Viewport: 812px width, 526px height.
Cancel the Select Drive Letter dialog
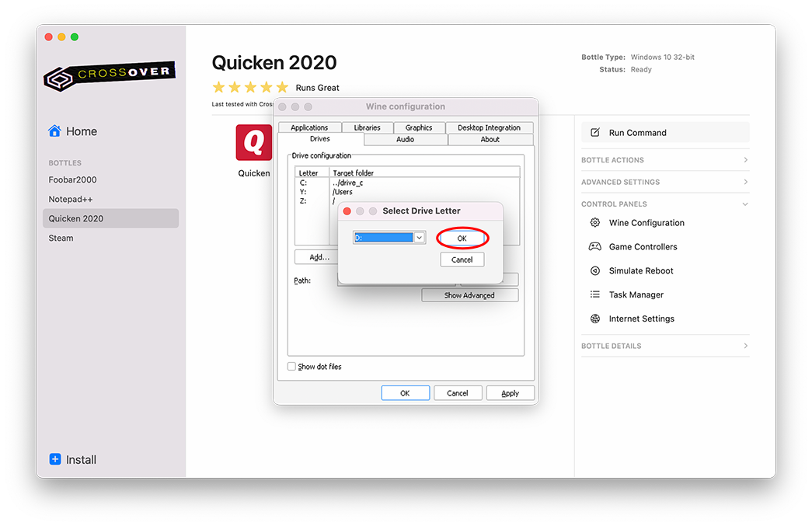[462, 260]
